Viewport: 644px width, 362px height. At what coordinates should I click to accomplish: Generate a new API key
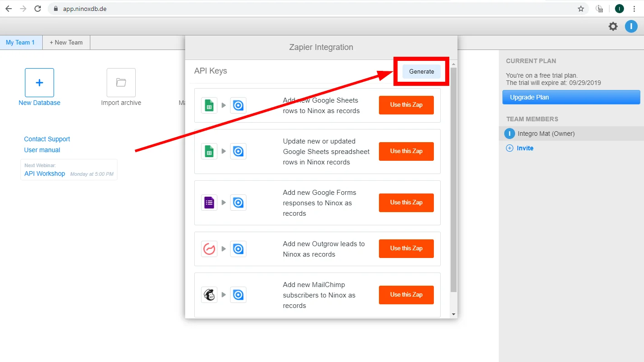pos(422,71)
